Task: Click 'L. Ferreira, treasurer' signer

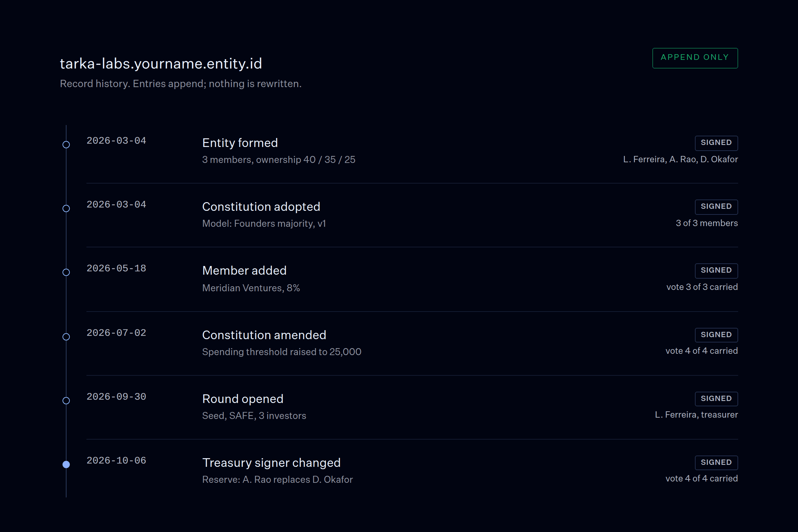Action: (696, 414)
